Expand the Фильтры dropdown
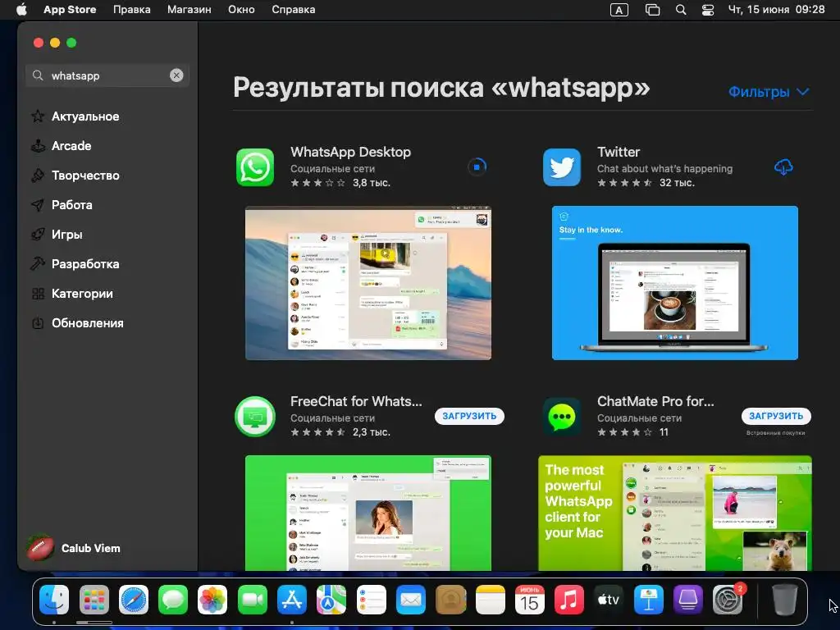This screenshot has height=630, width=840. (x=769, y=92)
